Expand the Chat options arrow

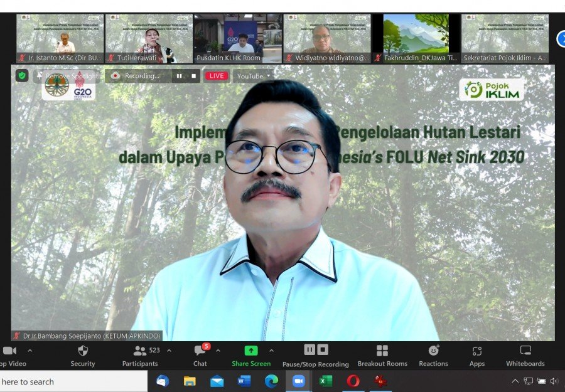(218, 350)
